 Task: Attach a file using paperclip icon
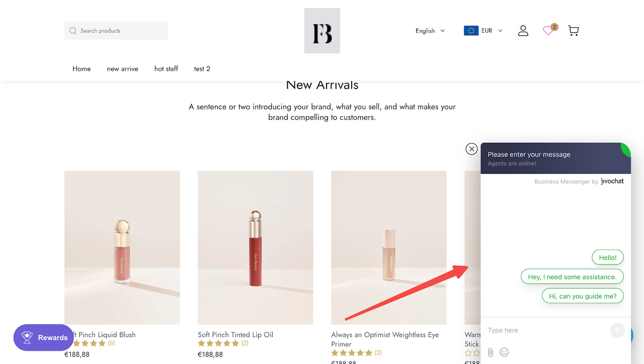click(491, 352)
